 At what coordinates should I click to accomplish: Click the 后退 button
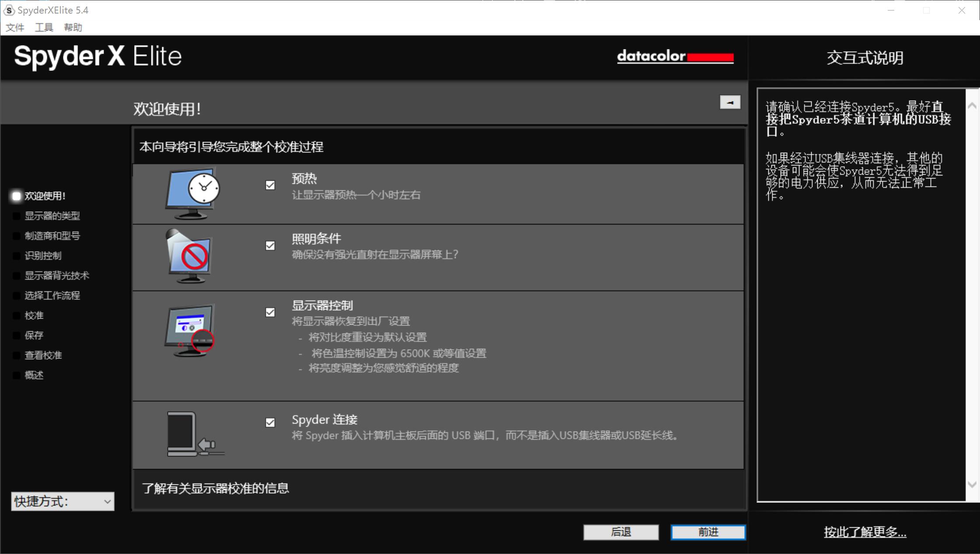coord(621,532)
